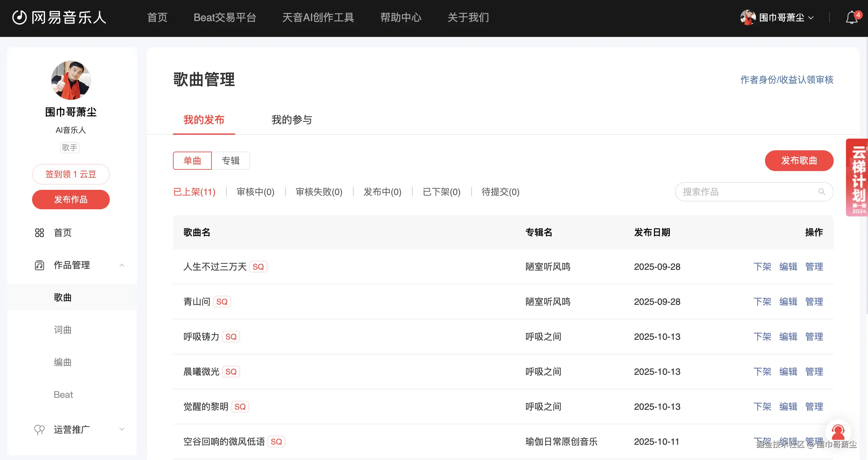Image resolution: width=868 pixels, height=460 pixels.
Task: Switch to 专辑 view
Action: (x=231, y=161)
